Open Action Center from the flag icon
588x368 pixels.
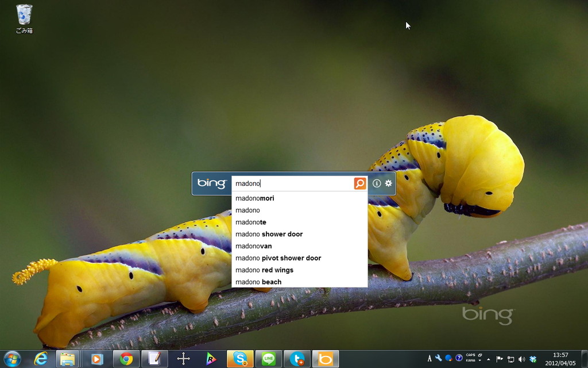coord(500,358)
